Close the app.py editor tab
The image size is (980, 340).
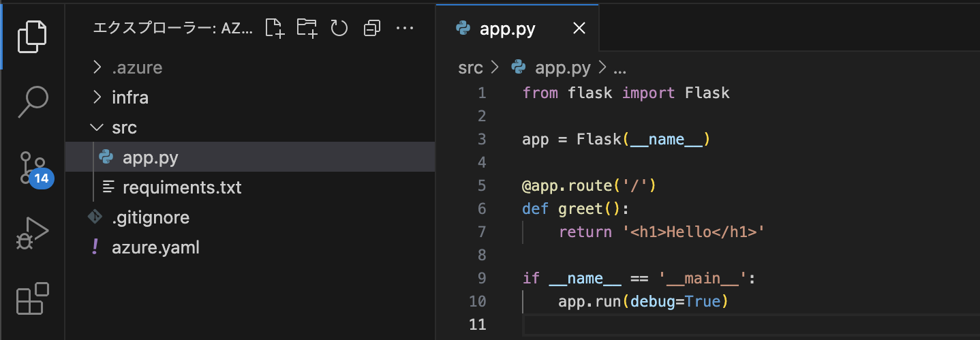579,28
